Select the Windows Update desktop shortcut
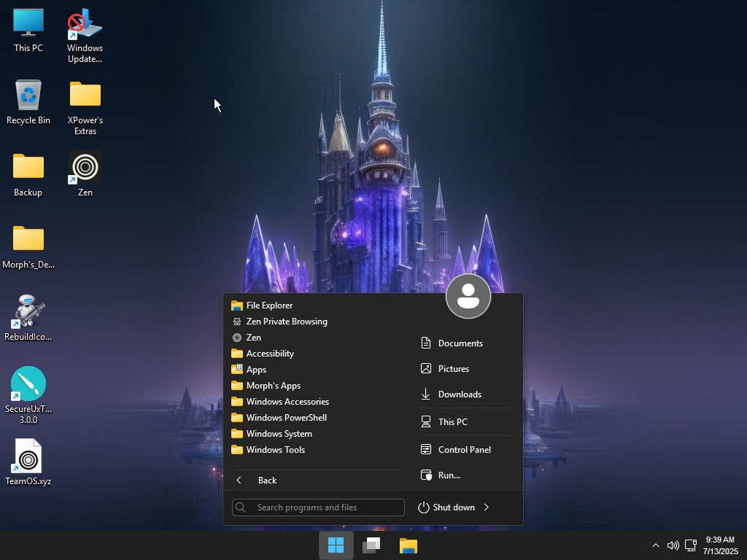This screenshot has height=560, width=747. [x=85, y=36]
